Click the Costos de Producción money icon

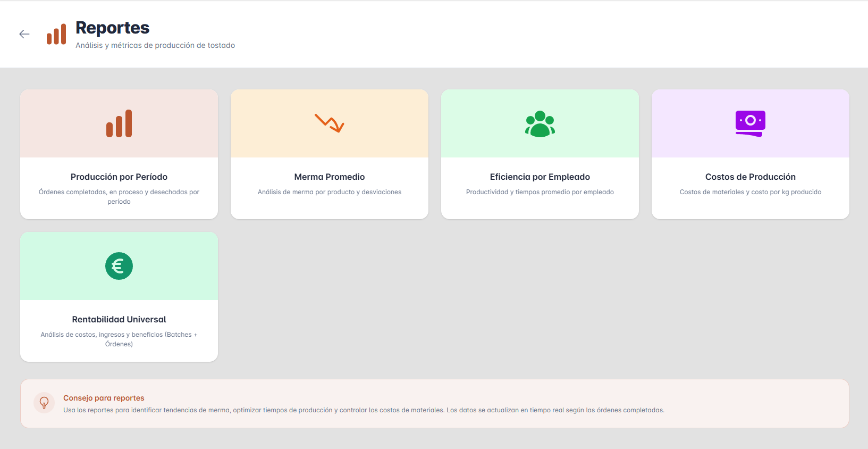[x=750, y=123]
